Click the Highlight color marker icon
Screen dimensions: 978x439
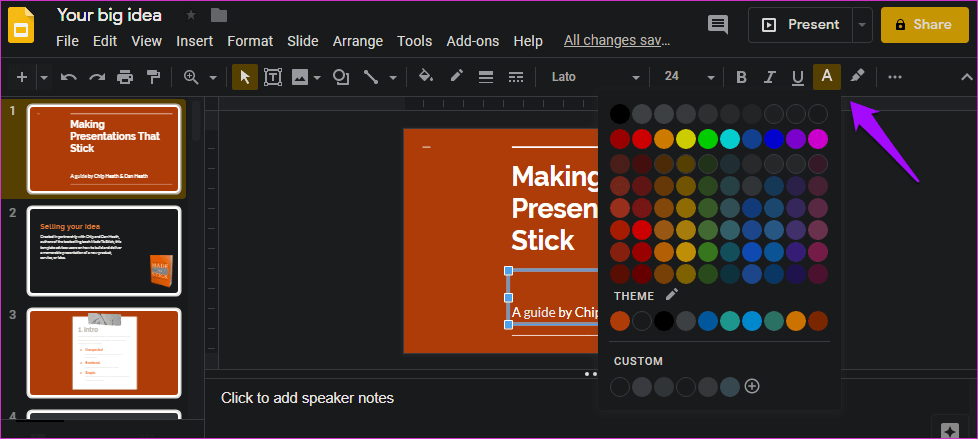tap(857, 77)
